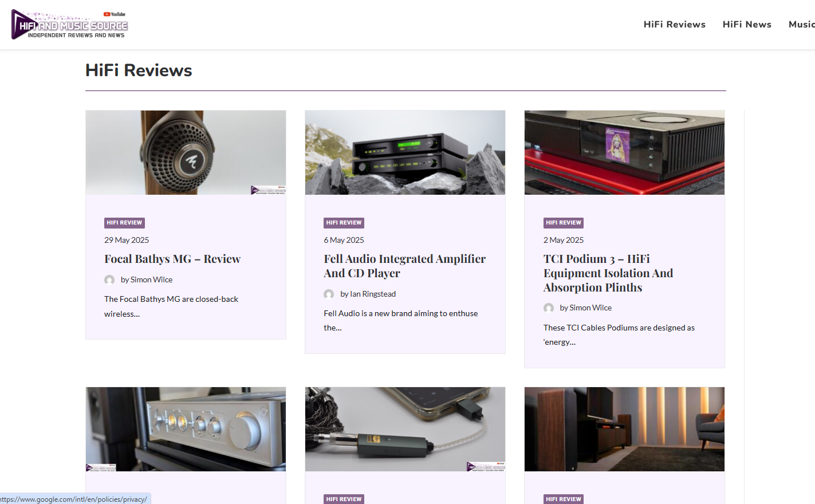The height and width of the screenshot is (504, 815).
Task: Click the HiFi and Music Source logo
Action: click(x=69, y=25)
